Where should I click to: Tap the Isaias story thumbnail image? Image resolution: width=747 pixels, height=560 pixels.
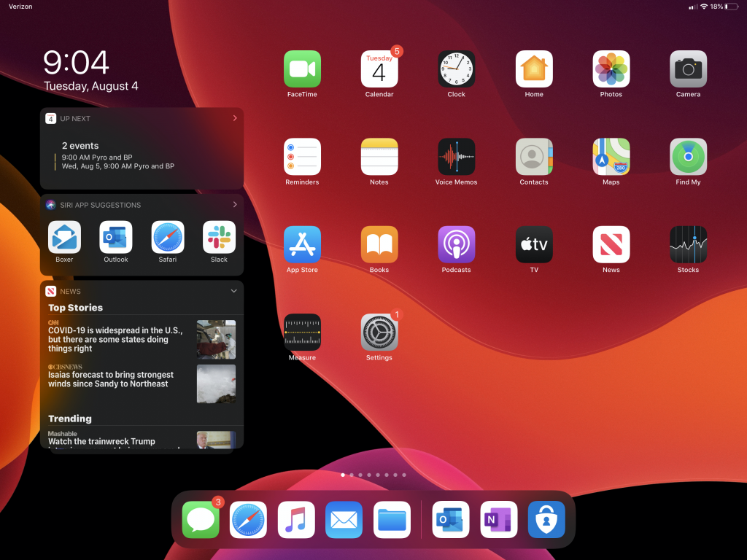(x=216, y=384)
